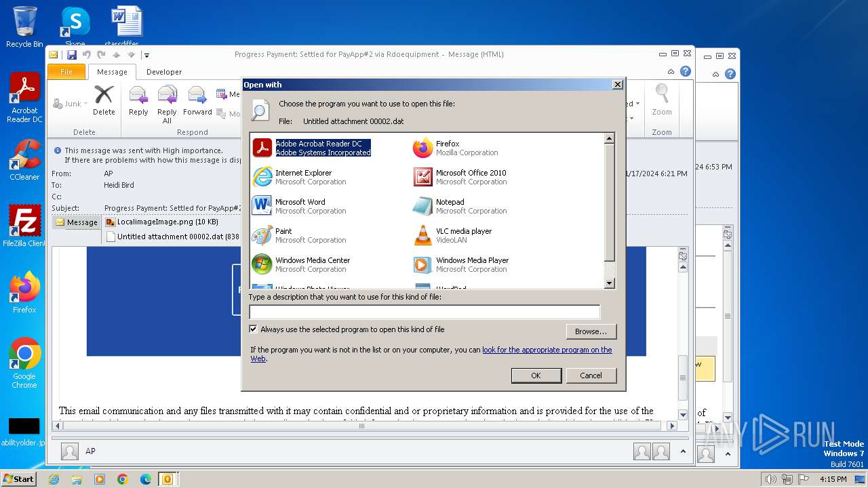Open Outlook Help question mark icon

[x=686, y=72]
